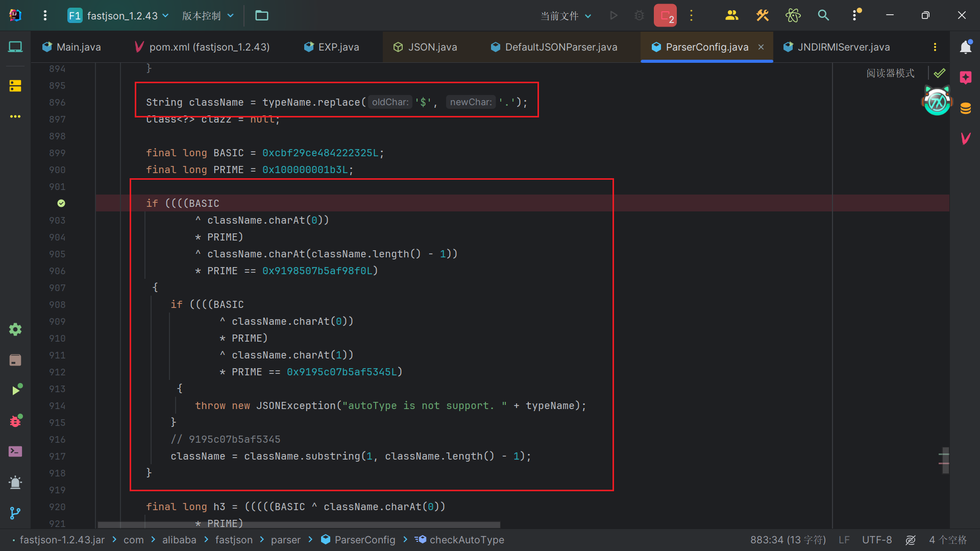Screen dimensions: 980x551
Task: Click the IntelliJ IDEA logo icon
Action: coord(15,15)
